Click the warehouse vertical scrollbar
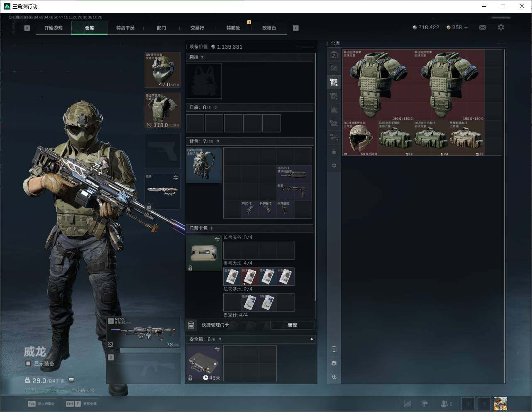 [504, 216]
